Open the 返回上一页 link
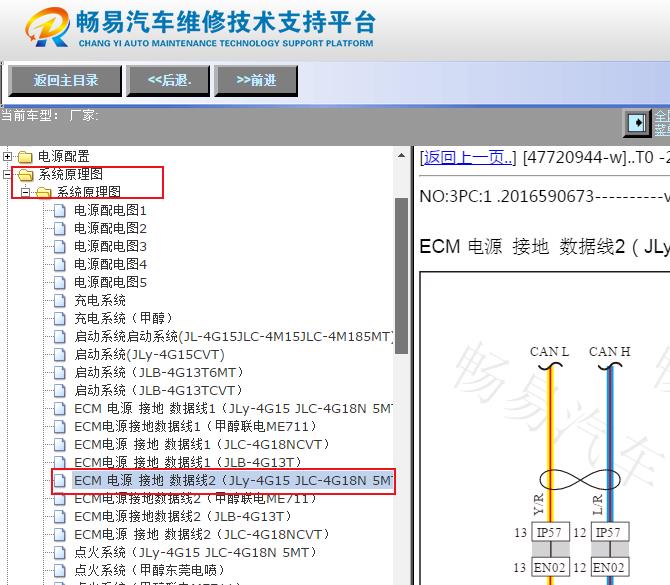Screen dimensions: 670x585 468,158
